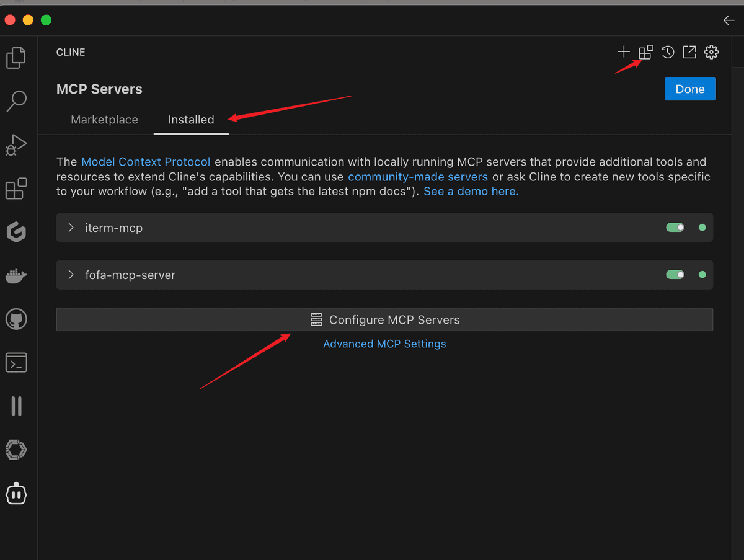Open Run and Debug view
The width and height of the screenshot is (744, 560).
tap(16, 144)
